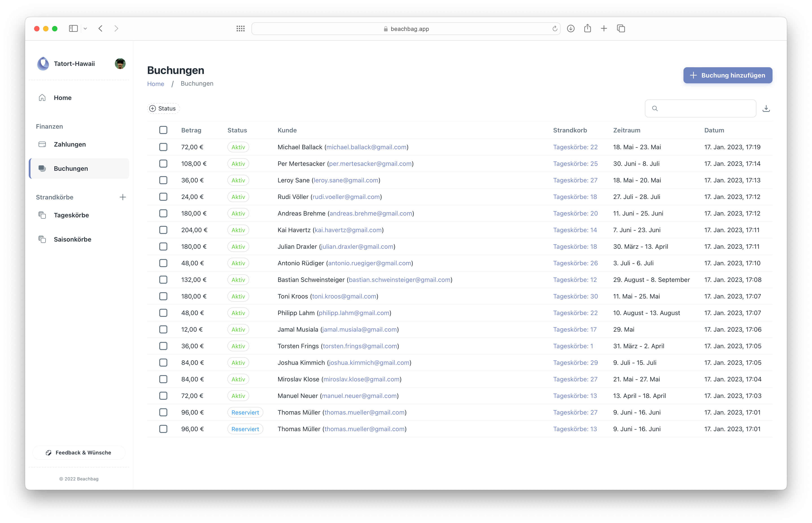Click the Reserviert status badge for Tageskörbe: 27

245,412
